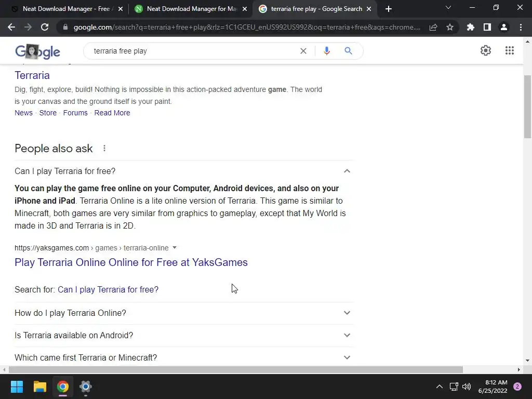532x399 pixels.
Task: Click the forward navigation arrow
Action: pyautogui.click(x=28, y=27)
